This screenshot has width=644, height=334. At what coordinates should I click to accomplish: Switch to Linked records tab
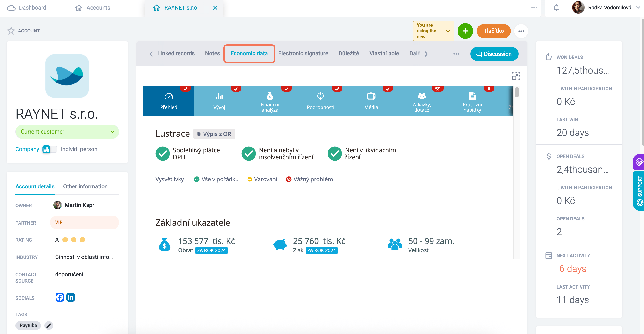[x=176, y=53]
